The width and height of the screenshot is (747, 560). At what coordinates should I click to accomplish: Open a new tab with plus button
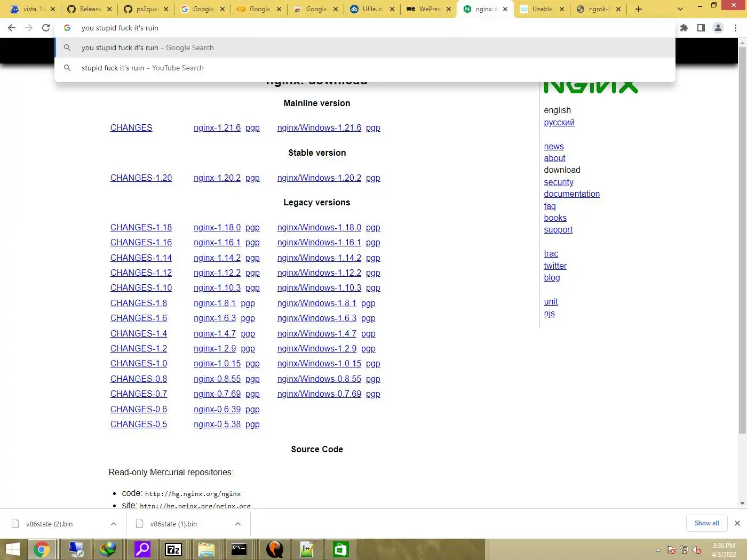coord(639,9)
